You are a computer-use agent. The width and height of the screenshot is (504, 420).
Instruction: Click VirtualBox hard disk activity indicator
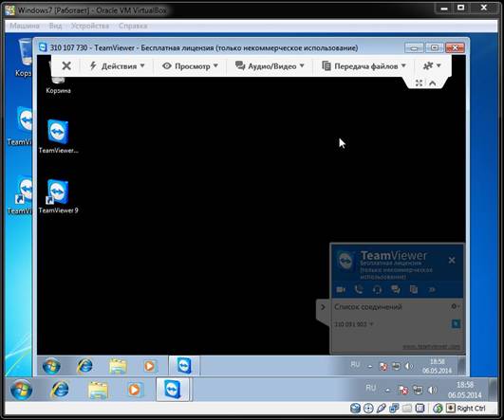355,408
